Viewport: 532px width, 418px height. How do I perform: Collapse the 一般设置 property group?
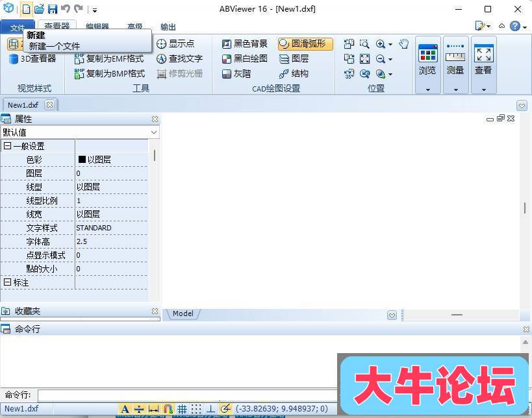[x=7, y=146]
